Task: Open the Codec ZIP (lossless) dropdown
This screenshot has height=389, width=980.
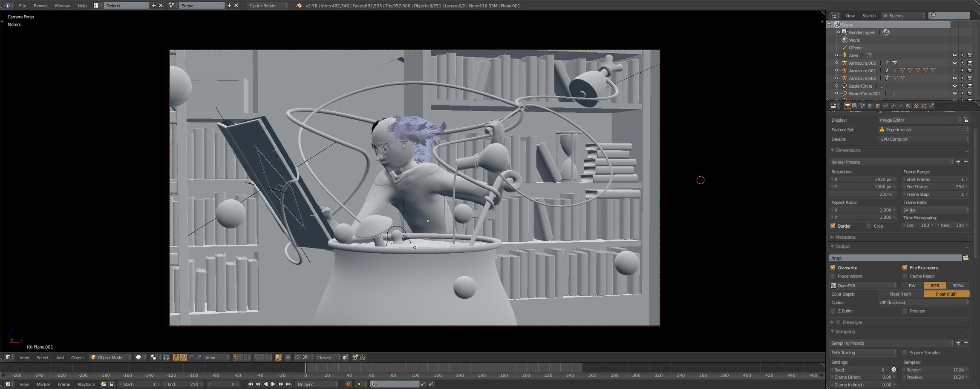Action: tap(924, 303)
